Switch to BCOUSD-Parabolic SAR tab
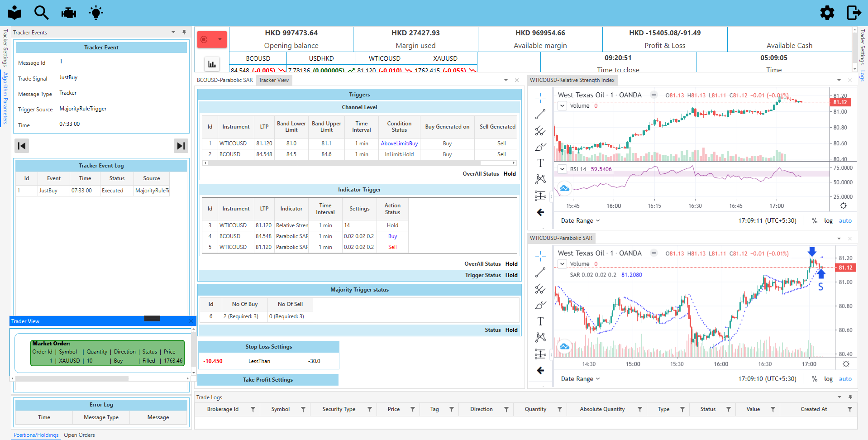Image resolution: width=868 pixels, height=440 pixels. pos(225,80)
